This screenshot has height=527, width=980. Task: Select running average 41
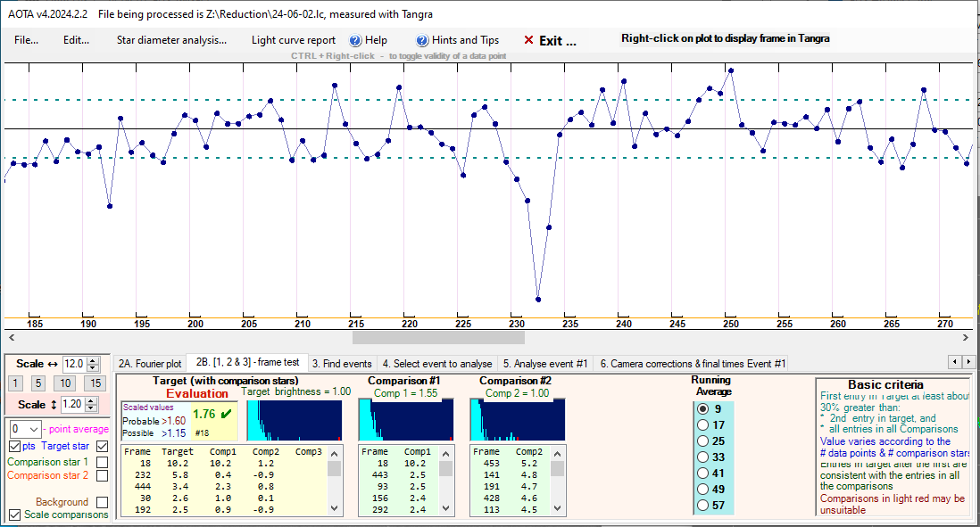703,473
